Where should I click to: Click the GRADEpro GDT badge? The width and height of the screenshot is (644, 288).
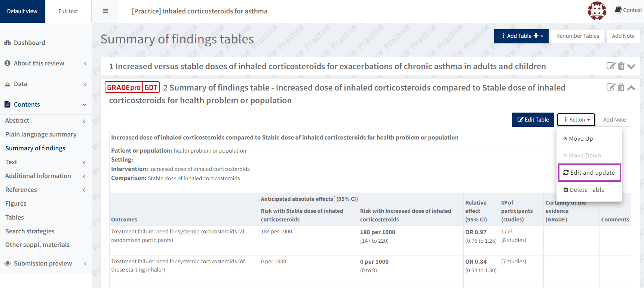132,88
